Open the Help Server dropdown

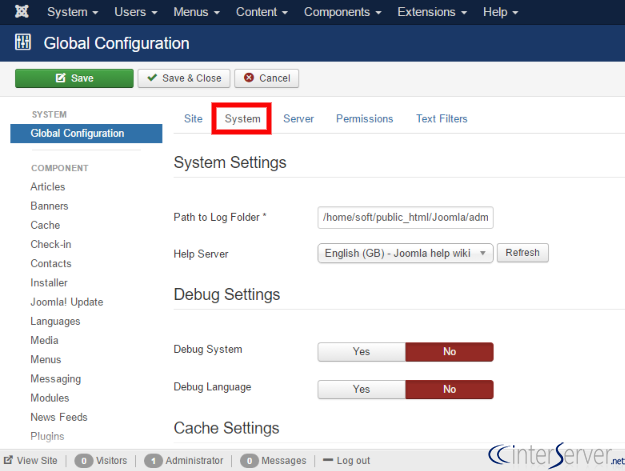(405, 253)
